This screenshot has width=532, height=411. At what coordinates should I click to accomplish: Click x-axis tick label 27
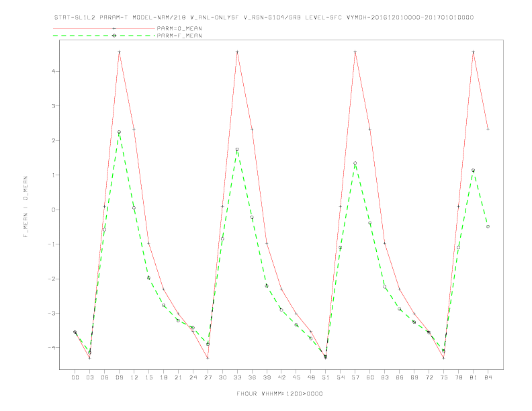click(208, 377)
